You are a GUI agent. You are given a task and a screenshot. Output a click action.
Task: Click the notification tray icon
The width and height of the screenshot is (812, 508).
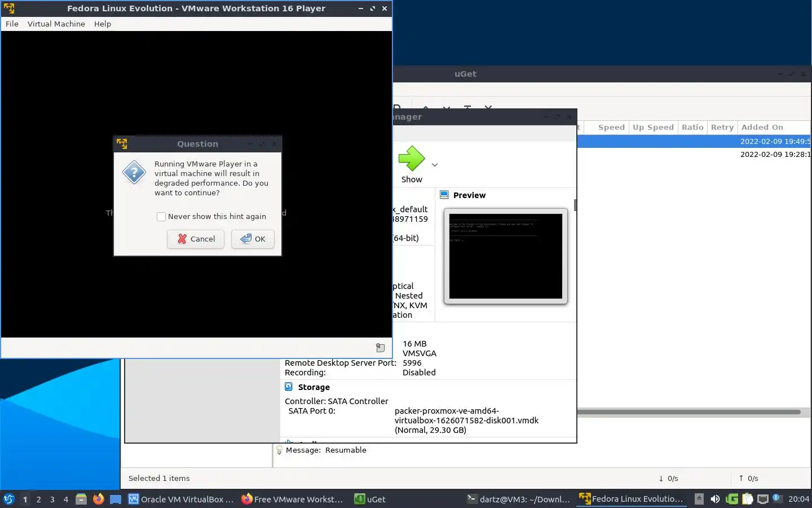tap(776, 498)
